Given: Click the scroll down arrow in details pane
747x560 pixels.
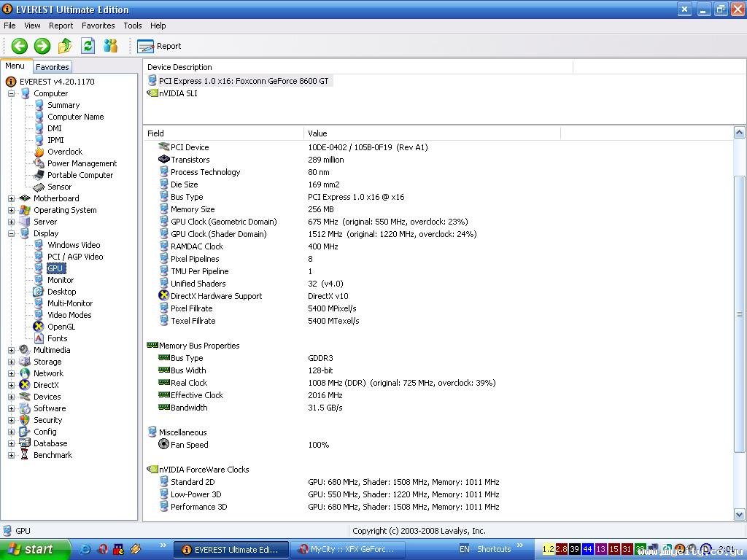Looking at the screenshot, I should (739, 515).
